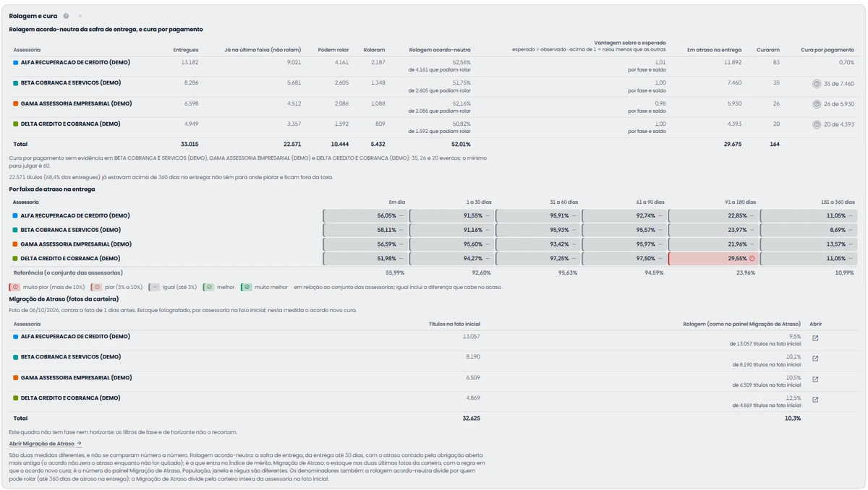This screenshot has height=490, width=868.
Task: Click BETA COBRANCA E SERVICOS in the first table
Action: (71, 83)
